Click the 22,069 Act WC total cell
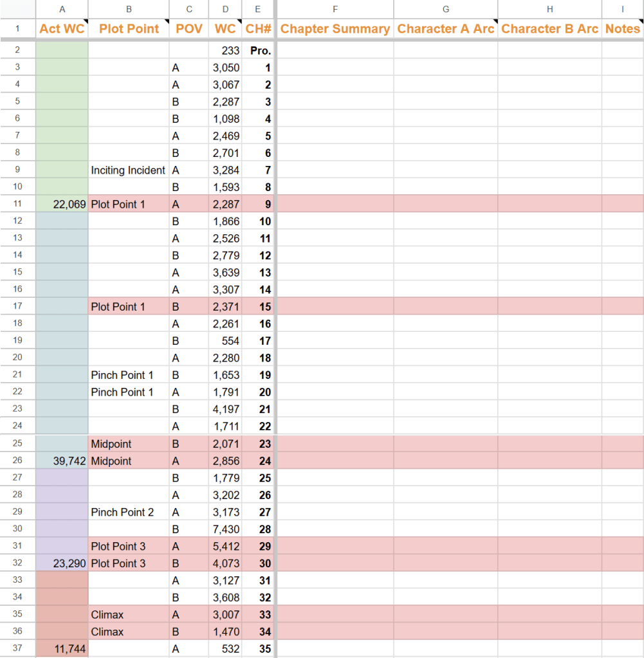Viewport: 644px width, 658px height. pos(62,205)
